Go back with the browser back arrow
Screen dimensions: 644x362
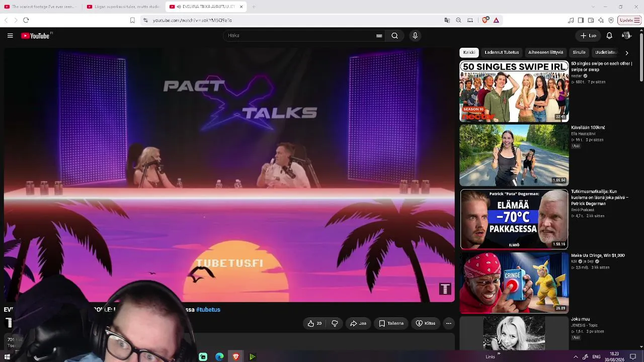pyautogui.click(x=6, y=20)
